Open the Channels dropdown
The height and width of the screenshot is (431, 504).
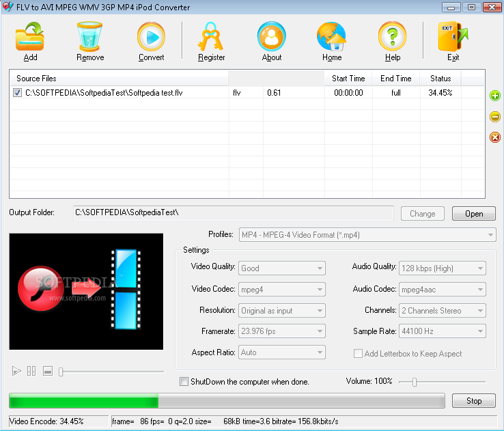pyautogui.click(x=443, y=311)
